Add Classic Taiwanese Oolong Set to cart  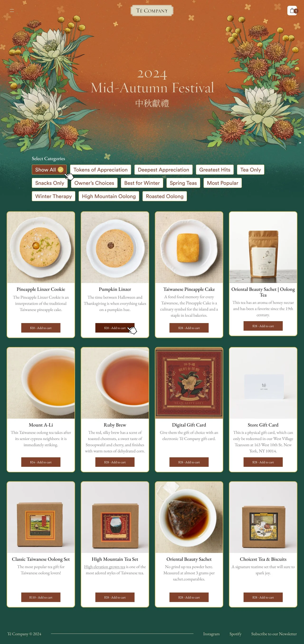[41, 597]
